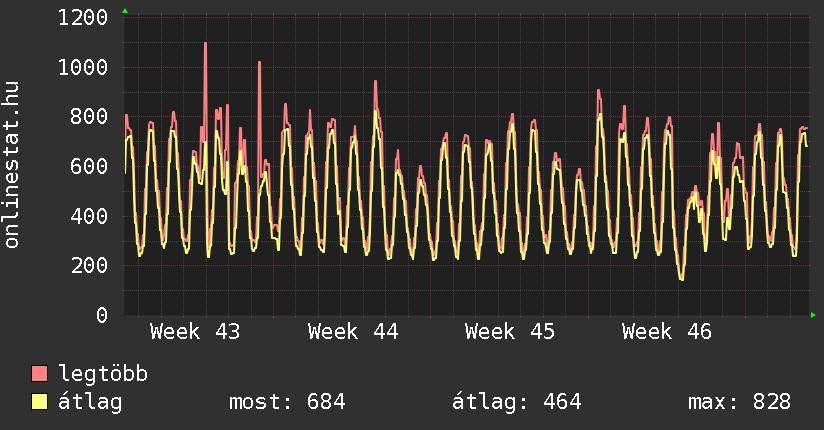Click the legtöbb legend text
824x430 pixels.
click(x=104, y=374)
